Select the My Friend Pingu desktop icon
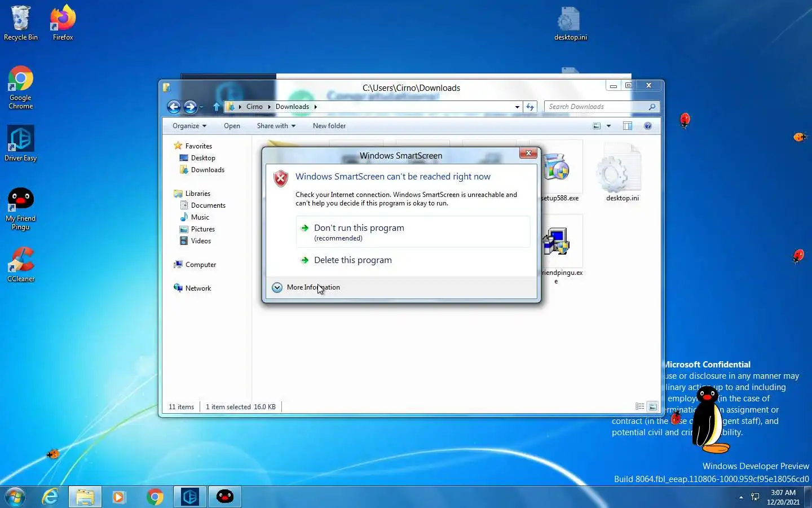 coord(20,209)
